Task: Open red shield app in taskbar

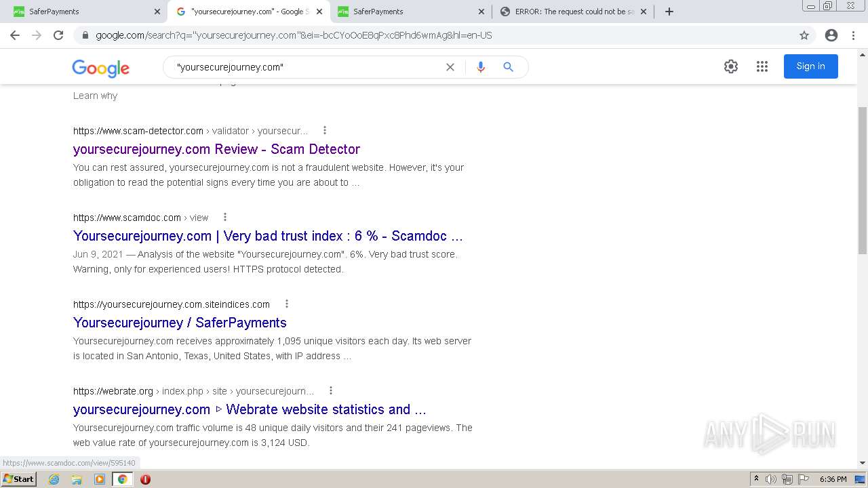Action: click(x=145, y=479)
